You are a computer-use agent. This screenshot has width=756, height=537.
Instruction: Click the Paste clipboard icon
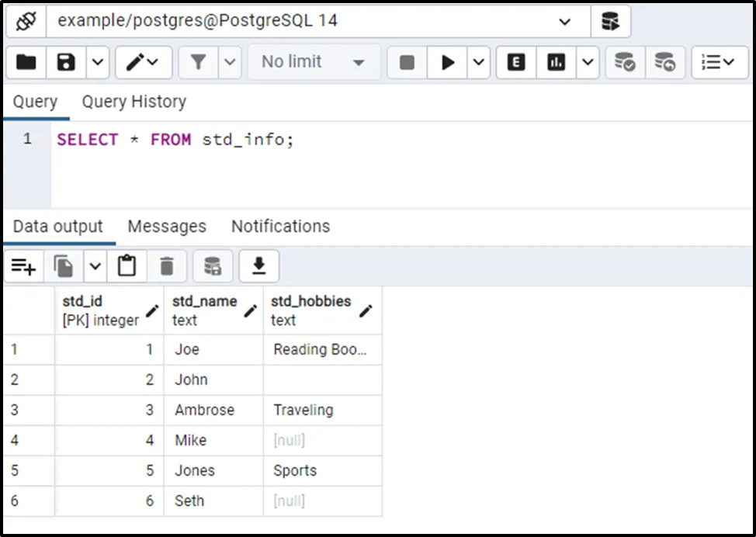pos(127,267)
